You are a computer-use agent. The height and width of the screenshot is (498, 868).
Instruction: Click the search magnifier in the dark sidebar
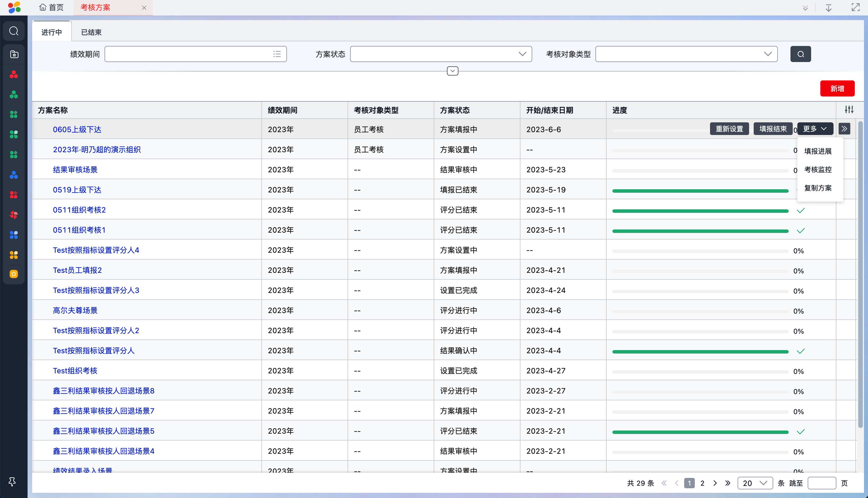point(14,31)
